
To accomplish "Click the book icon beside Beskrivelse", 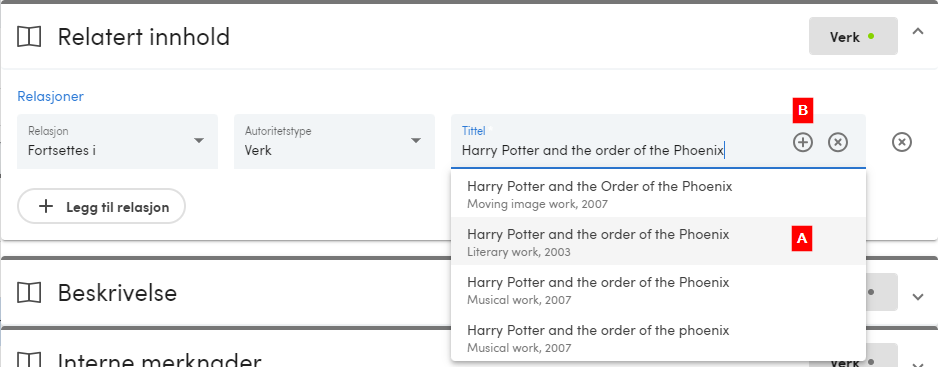I will 29,293.
